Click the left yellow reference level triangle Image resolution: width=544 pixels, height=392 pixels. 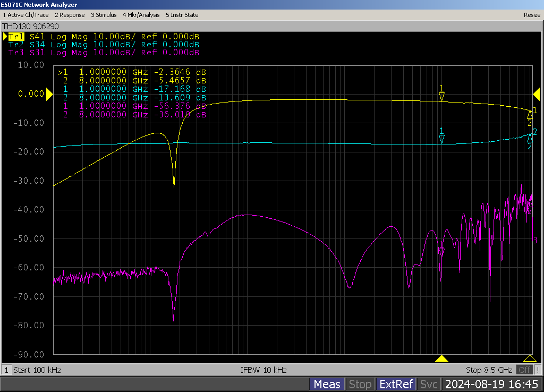point(49,95)
